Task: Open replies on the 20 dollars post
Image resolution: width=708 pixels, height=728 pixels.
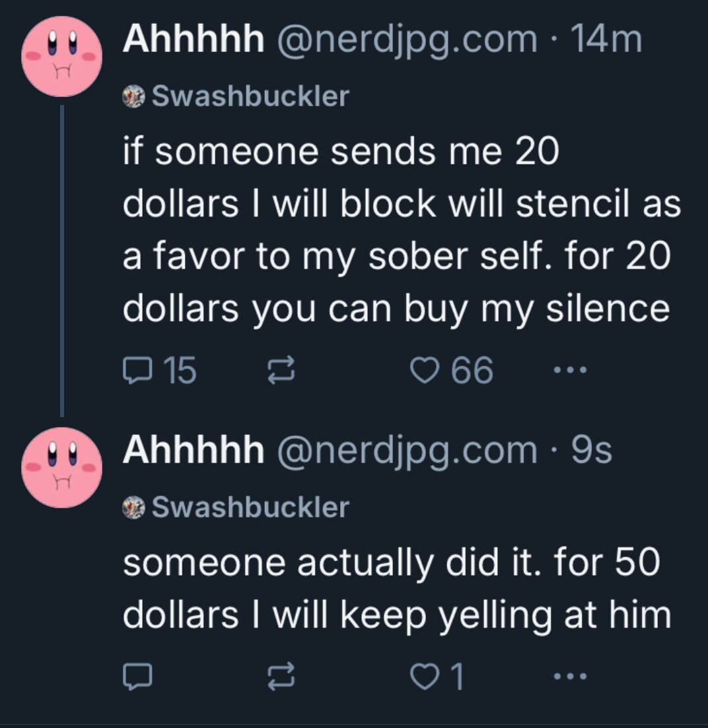Action: [159, 370]
